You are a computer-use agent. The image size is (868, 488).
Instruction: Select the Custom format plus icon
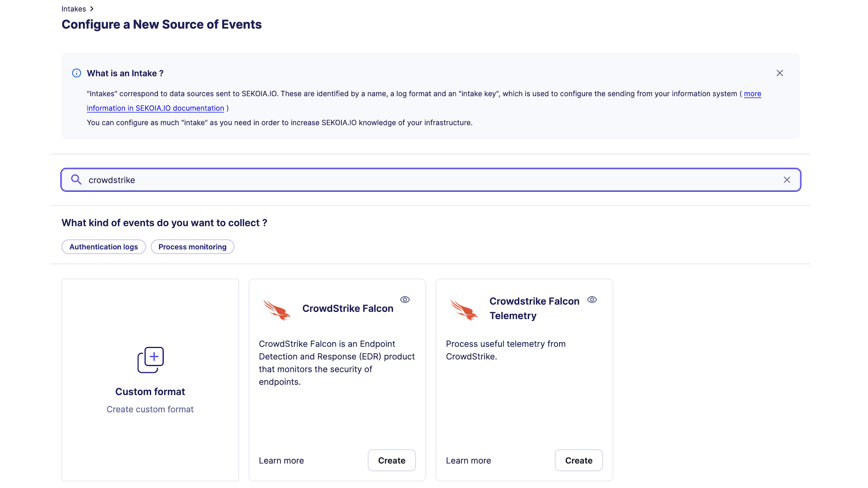click(150, 360)
